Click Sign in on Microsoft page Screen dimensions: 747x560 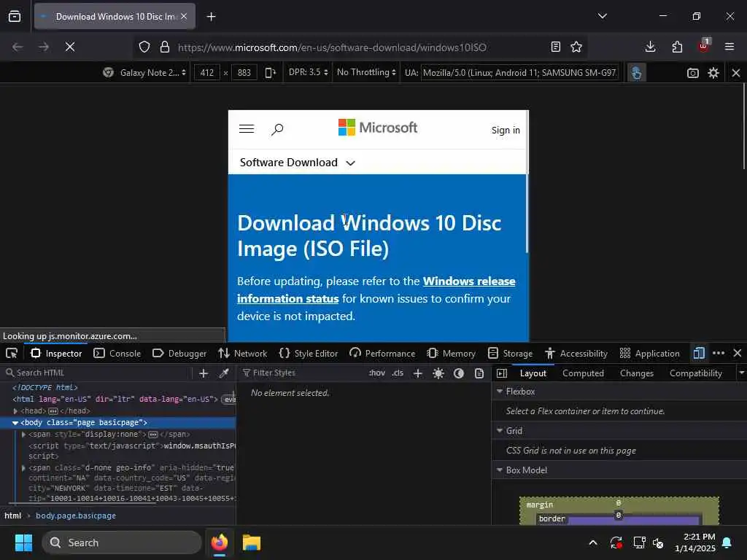pos(506,130)
